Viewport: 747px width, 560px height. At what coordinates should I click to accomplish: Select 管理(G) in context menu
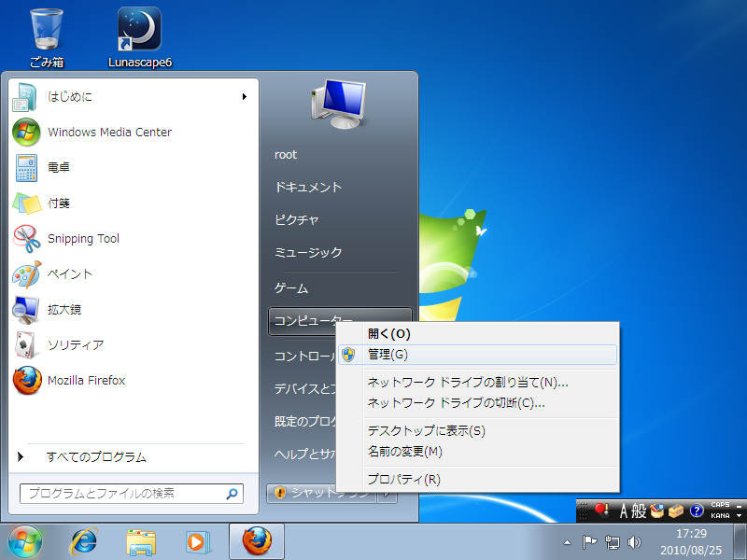[477, 355]
